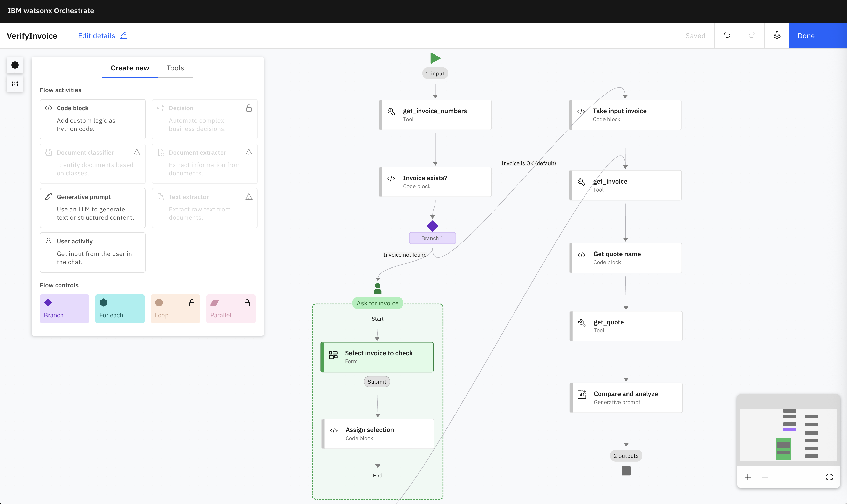Choose the purple Branch flow control
This screenshot has height=504, width=847.
click(x=64, y=308)
